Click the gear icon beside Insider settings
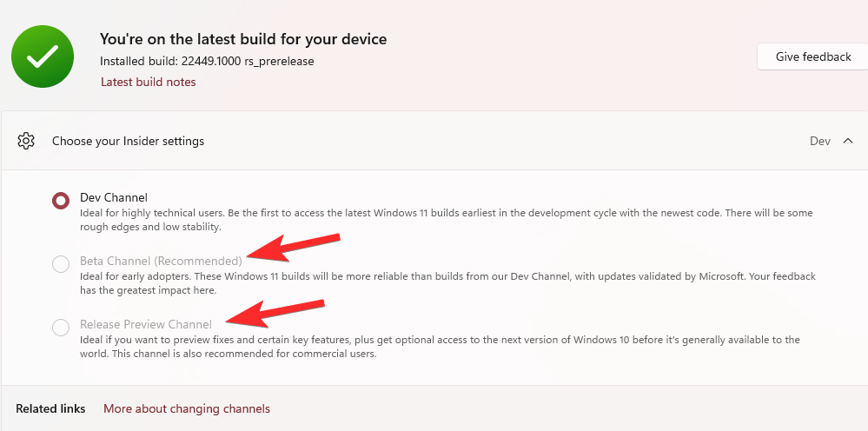This screenshot has width=868, height=431. click(26, 141)
